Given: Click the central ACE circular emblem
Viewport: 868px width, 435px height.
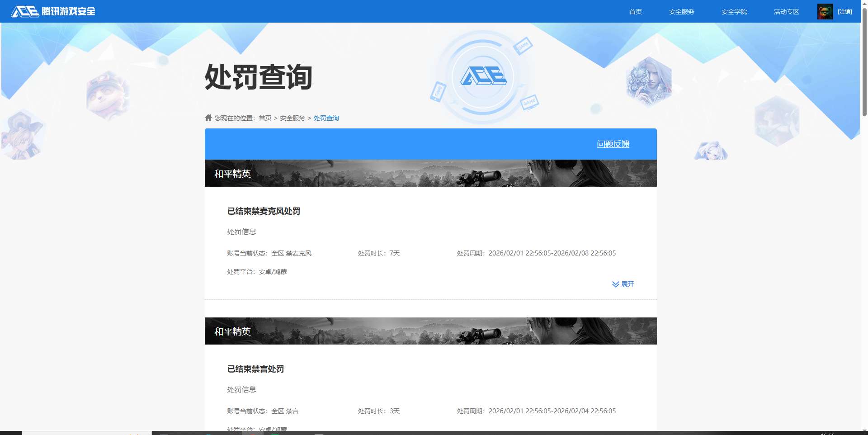Looking at the screenshot, I should 483,76.
